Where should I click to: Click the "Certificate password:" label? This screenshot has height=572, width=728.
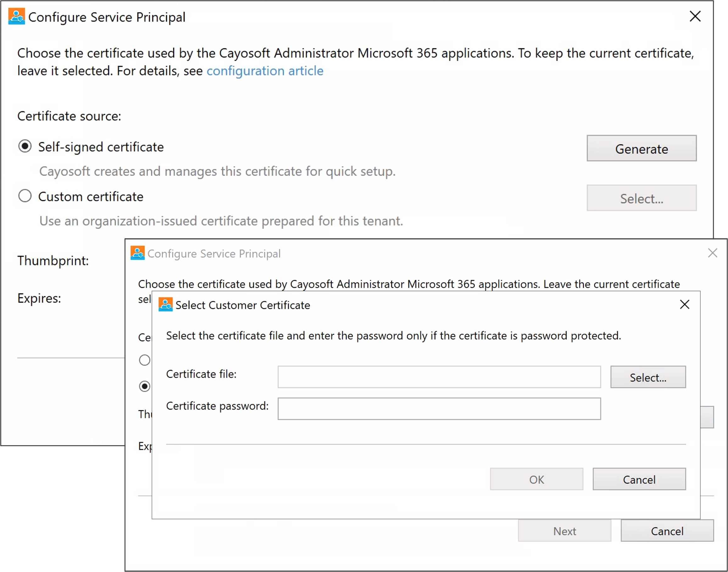click(x=217, y=406)
